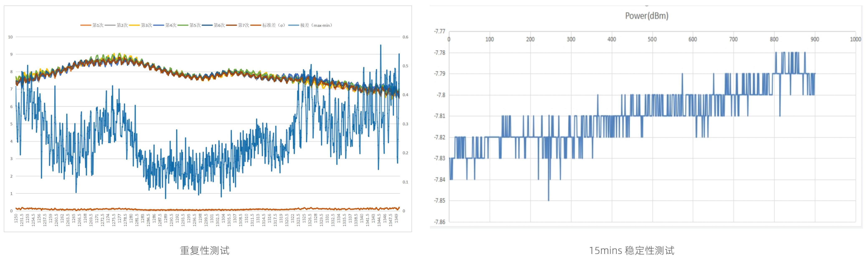This screenshot has width=868, height=265.
Task: Click the -7.8 y-axis label
Action: click(x=441, y=95)
